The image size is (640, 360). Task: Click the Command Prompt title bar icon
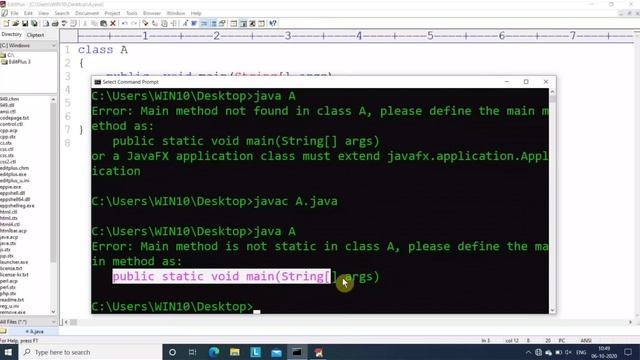click(x=98, y=82)
